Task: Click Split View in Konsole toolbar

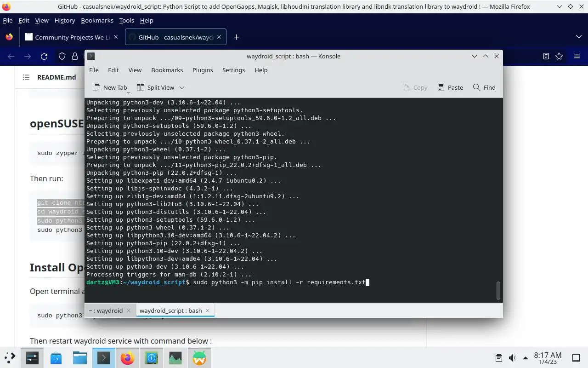Action: click(x=155, y=87)
